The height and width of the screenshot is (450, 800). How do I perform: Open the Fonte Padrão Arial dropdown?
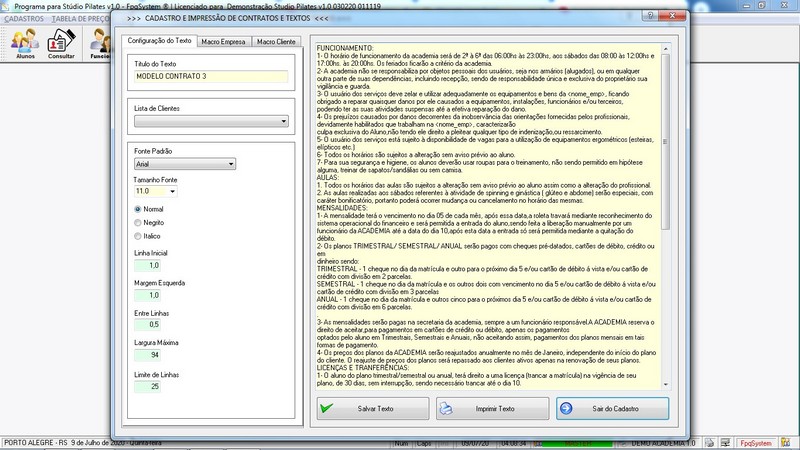(x=185, y=164)
